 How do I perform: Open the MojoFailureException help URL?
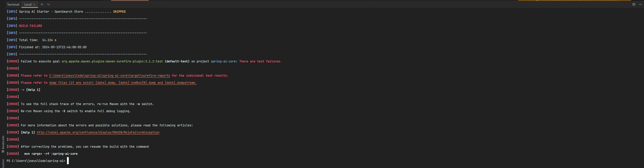[98, 132]
